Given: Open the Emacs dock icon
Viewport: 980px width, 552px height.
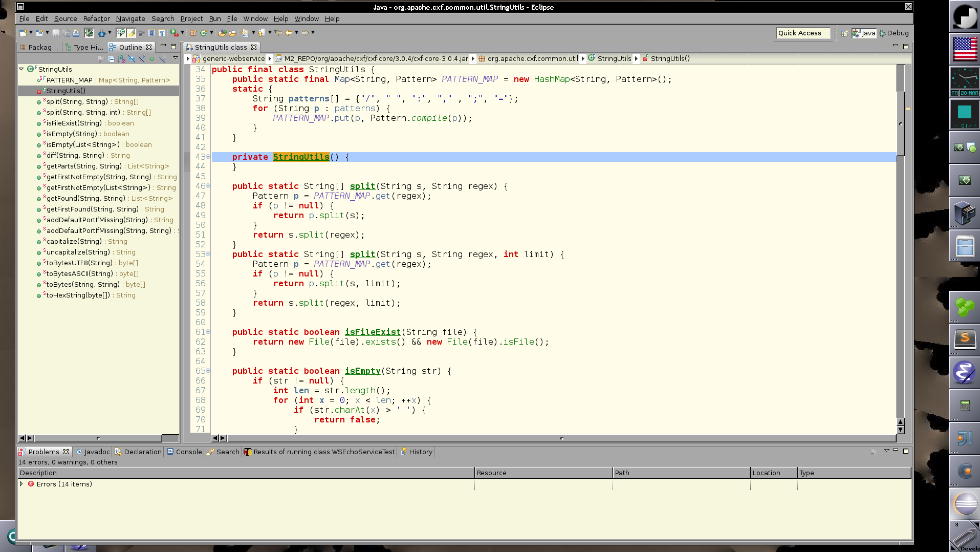Looking at the screenshot, I should tap(965, 372).
